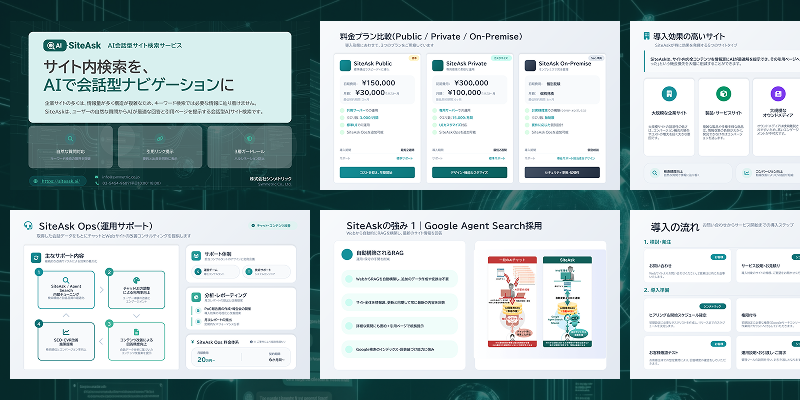Click the headset icon beside SiteAsk Ops
This screenshot has width=800, height=400.
pos(29,226)
